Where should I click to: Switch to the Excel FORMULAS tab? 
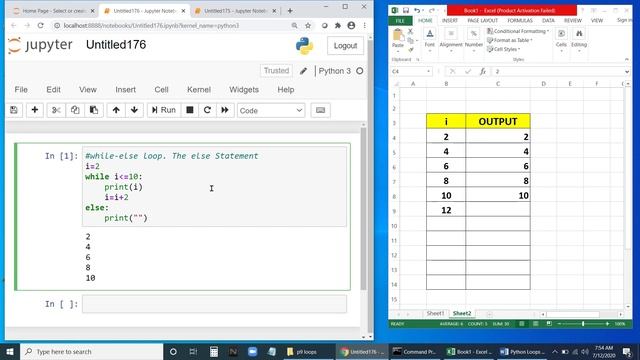pos(520,20)
